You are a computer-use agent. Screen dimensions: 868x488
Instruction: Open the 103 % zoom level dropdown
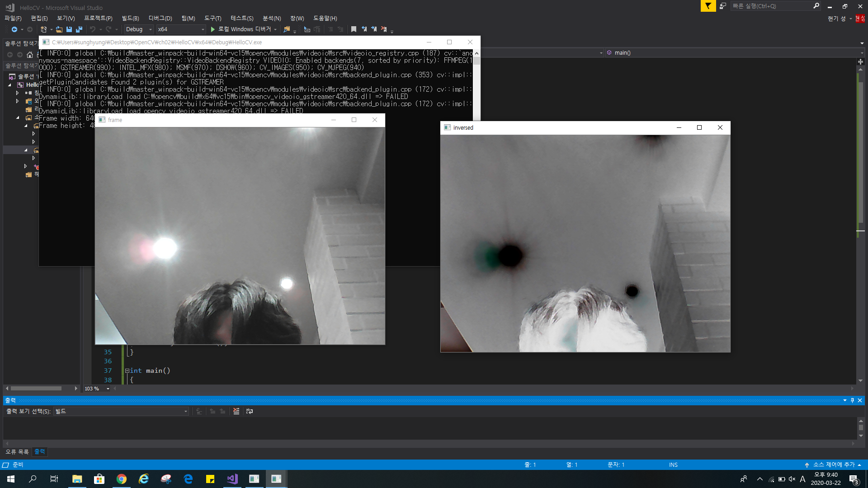(x=108, y=389)
